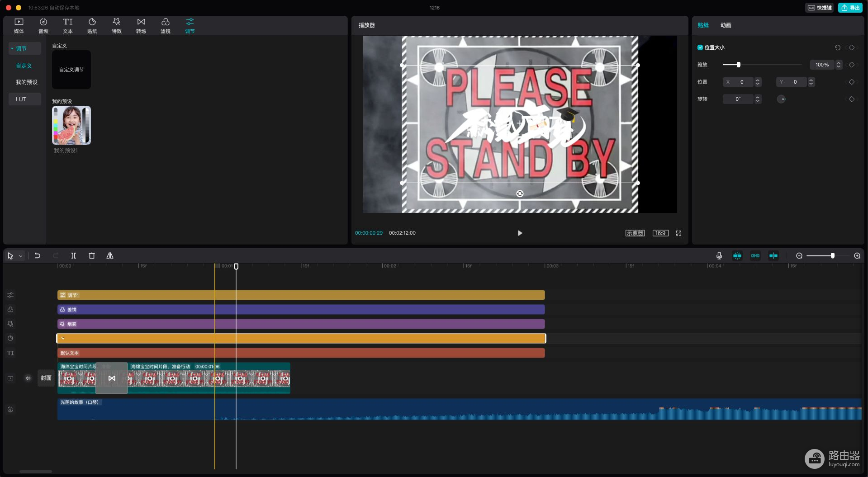Open the 贴纸 sticker panel icon
The width and height of the screenshot is (868, 477).
92,25
